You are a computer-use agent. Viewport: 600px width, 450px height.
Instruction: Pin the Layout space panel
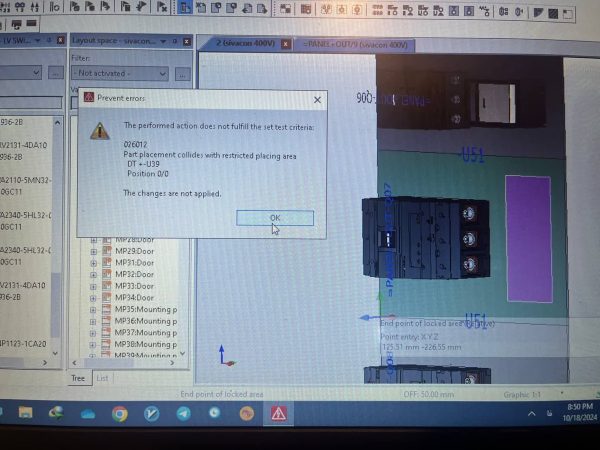click(174, 41)
